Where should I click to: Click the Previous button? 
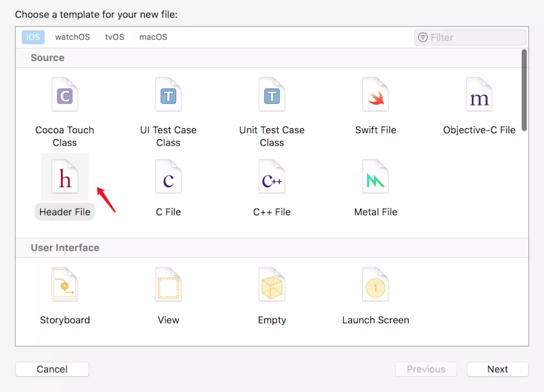pos(426,369)
